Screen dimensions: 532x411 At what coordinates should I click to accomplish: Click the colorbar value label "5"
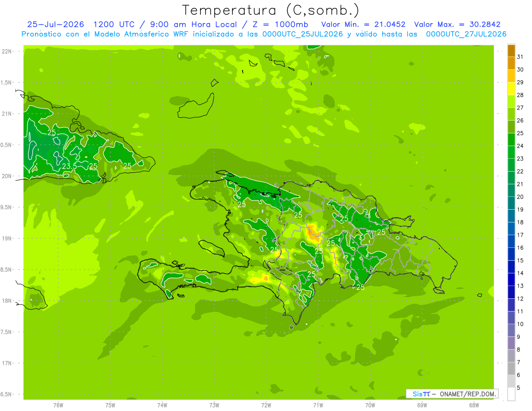tap(519, 388)
